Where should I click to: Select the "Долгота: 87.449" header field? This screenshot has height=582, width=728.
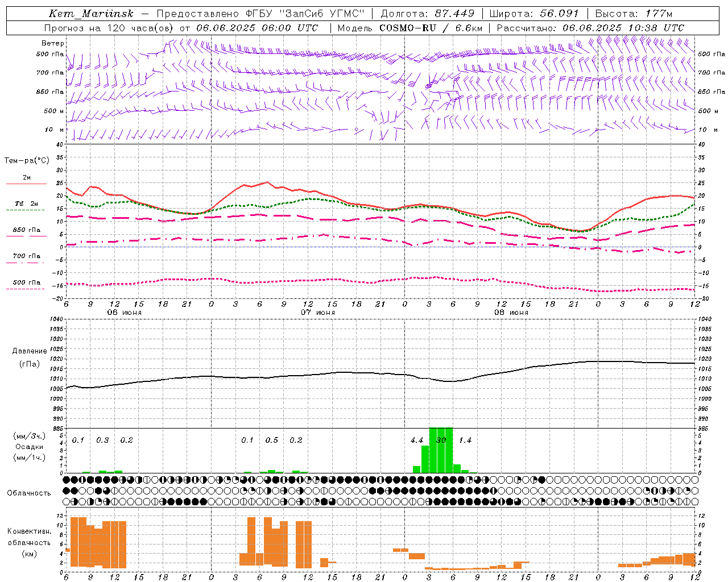click(x=428, y=14)
